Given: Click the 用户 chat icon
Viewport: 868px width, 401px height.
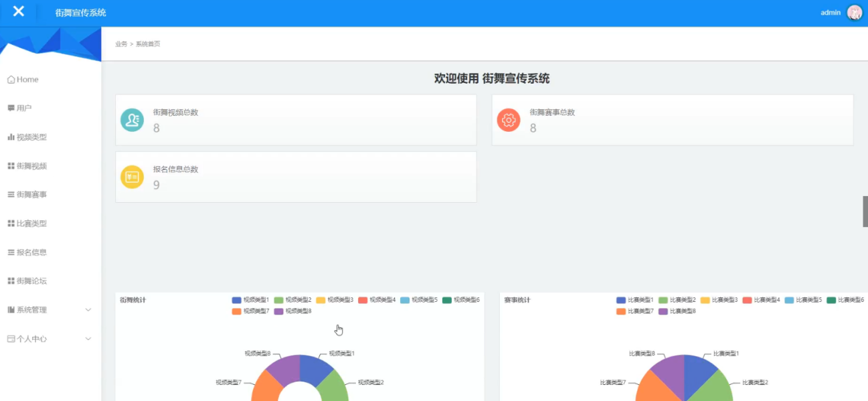Looking at the screenshot, I should tap(11, 108).
